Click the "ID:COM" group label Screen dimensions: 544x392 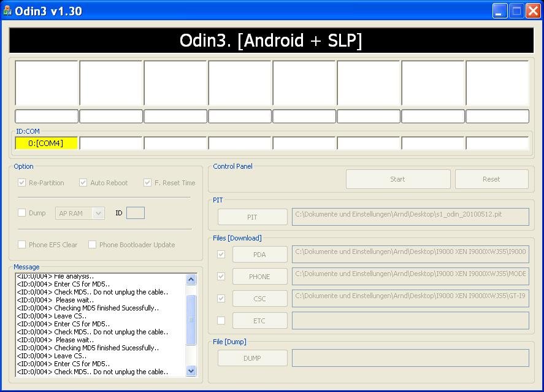(x=28, y=131)
